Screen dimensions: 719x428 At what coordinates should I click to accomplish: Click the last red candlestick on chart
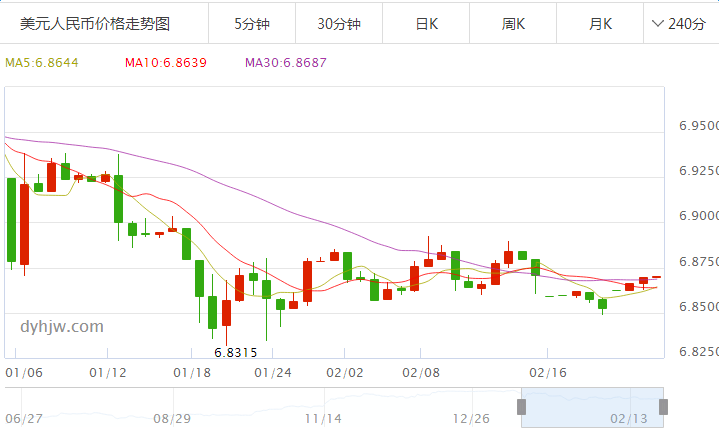[x=657, y=277]
